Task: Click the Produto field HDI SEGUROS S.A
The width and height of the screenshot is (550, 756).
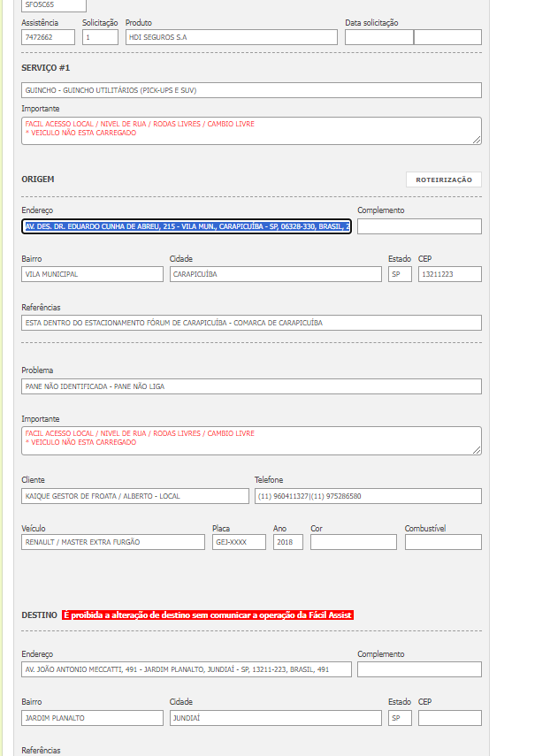Action: click(232, 37)
